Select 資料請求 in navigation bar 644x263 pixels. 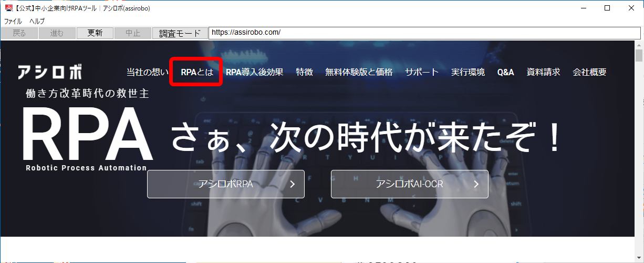pos(543,73)
